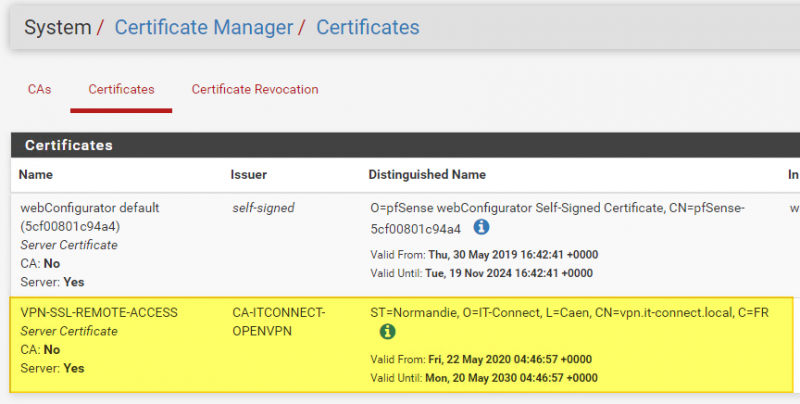Click the System breadcrumb text

[57, 27]
